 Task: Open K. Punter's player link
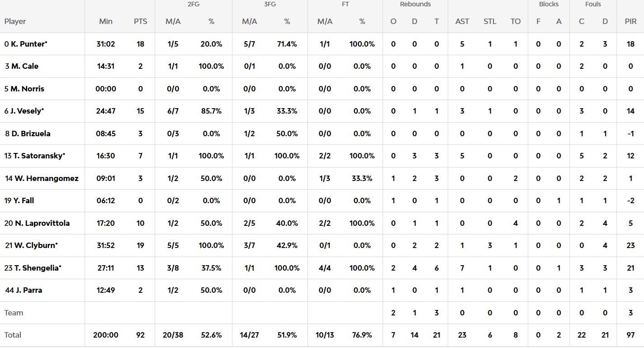(29, 44)
